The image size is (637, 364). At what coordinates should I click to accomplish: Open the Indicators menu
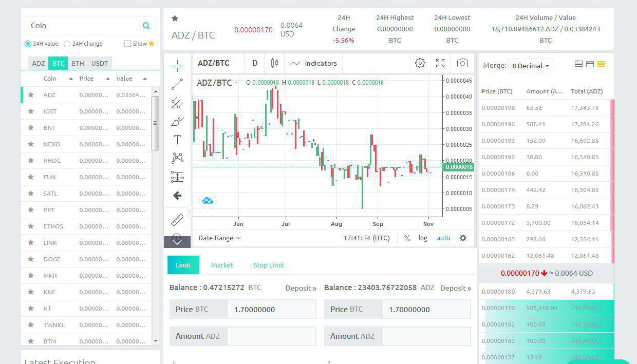pyautogui.click(x=313, y=63)
